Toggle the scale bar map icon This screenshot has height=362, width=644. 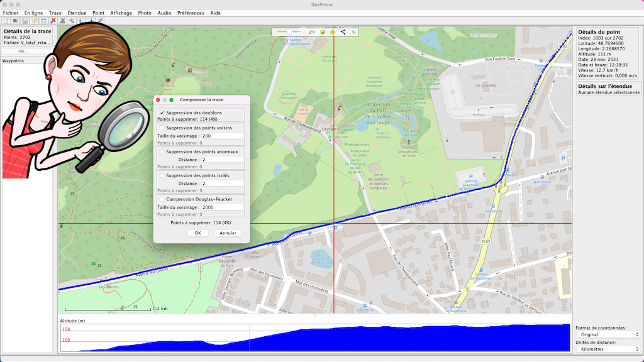tap(312, 32)
